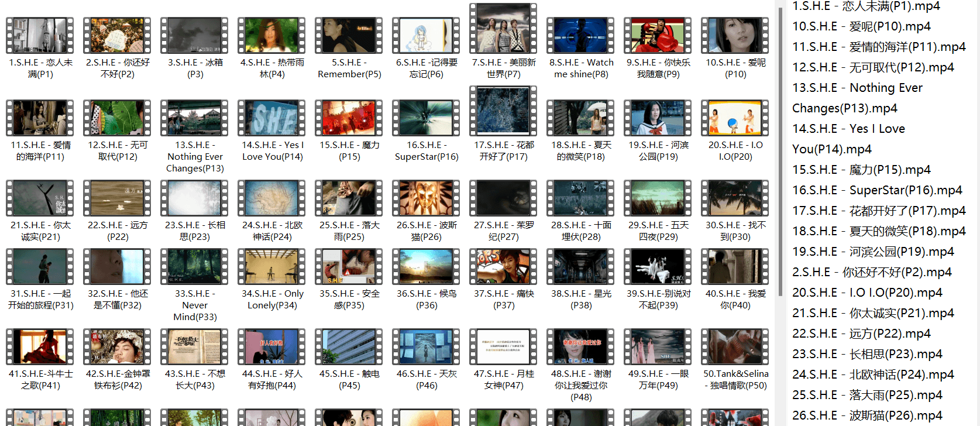Select 13.S.H.E - Nothing Ever Changes(P13) icon
This screenshot has height=426, width=980.
(194, 118)
